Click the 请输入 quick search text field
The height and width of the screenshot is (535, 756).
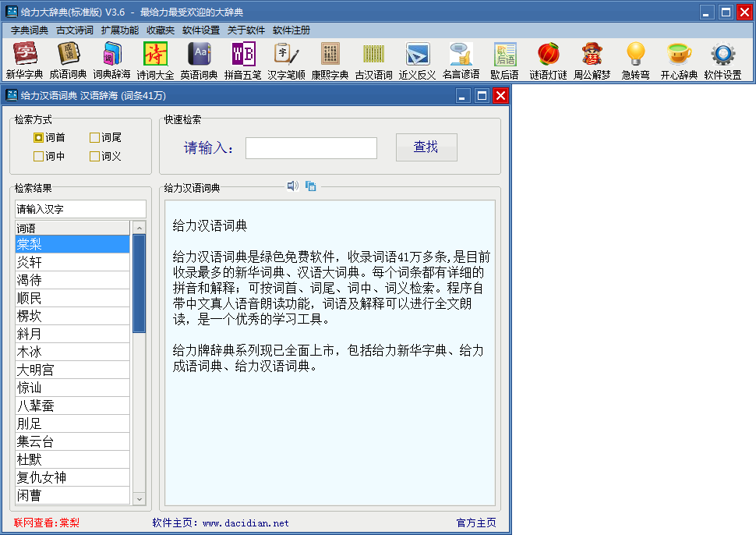[311, 147]
